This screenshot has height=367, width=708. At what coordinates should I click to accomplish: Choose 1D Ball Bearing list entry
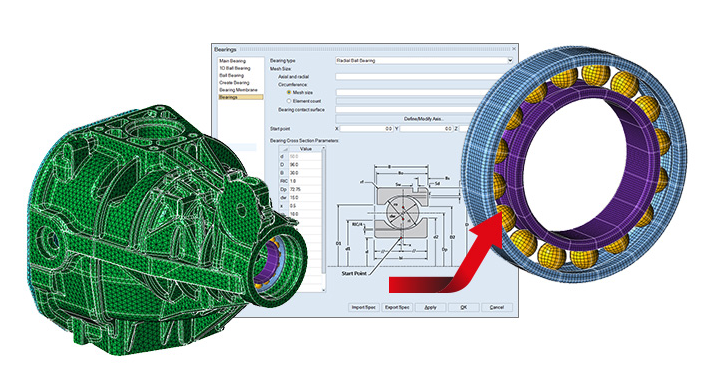235,68
